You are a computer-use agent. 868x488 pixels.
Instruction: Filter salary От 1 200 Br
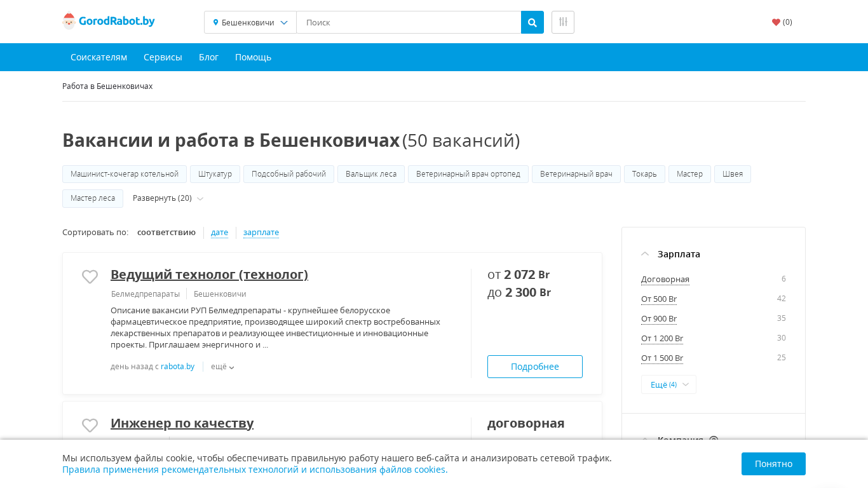pos(662,339)
